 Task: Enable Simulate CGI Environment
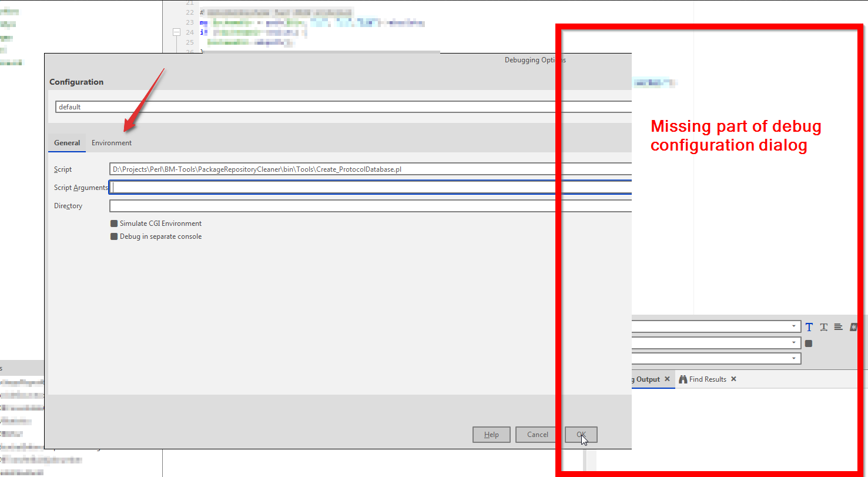[x=113, y=223]
